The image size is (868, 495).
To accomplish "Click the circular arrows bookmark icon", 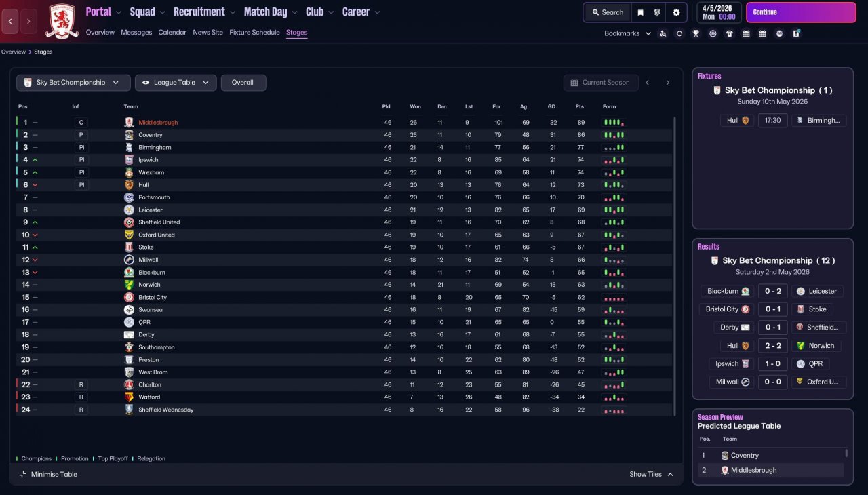I will tap(679, 33).
